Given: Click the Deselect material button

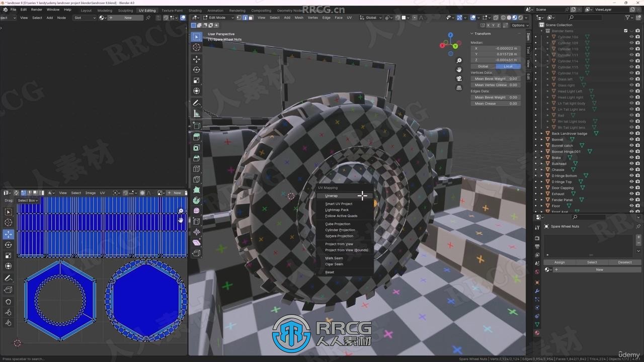Looking at the screenshot, I should tap(625, 262).
